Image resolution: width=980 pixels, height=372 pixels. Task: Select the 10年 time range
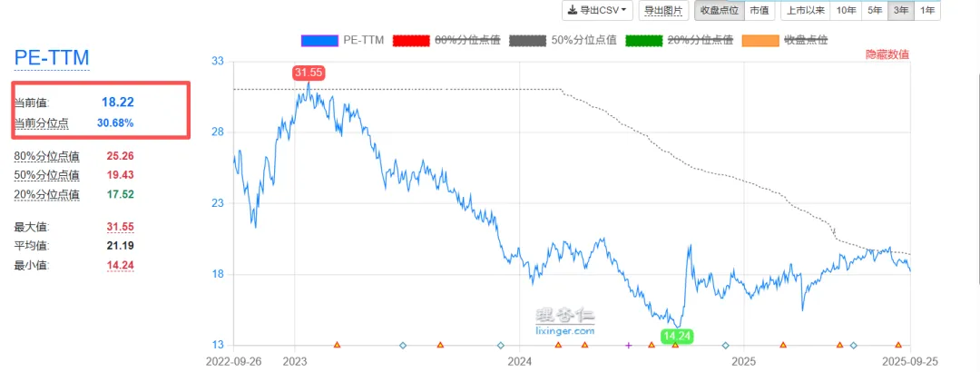click(x=847, y=10)
